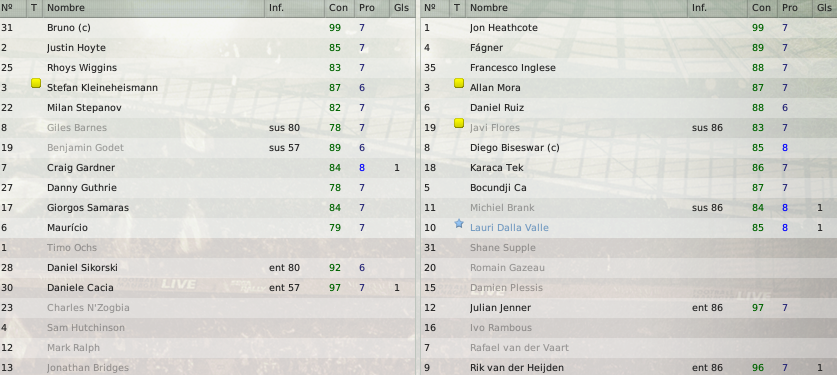Sort right table by Con column header
This screenshot has width=837, height=375.
click(762, 8)
